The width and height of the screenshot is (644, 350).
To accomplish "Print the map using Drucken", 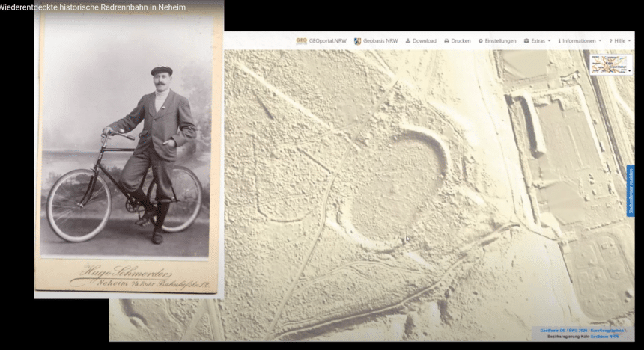I will (x=457, y=41).
